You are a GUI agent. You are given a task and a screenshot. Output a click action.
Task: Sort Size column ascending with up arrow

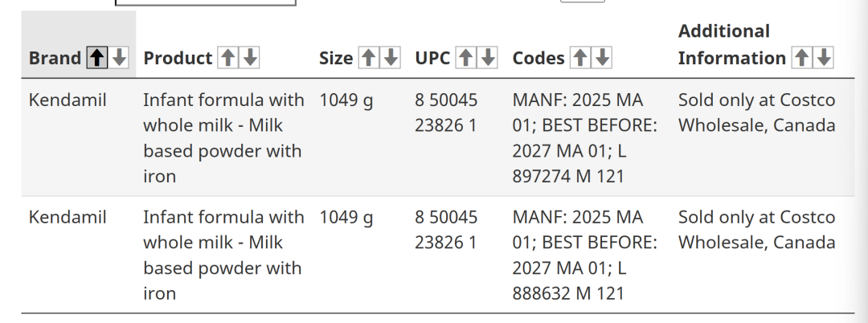[368, 58]
